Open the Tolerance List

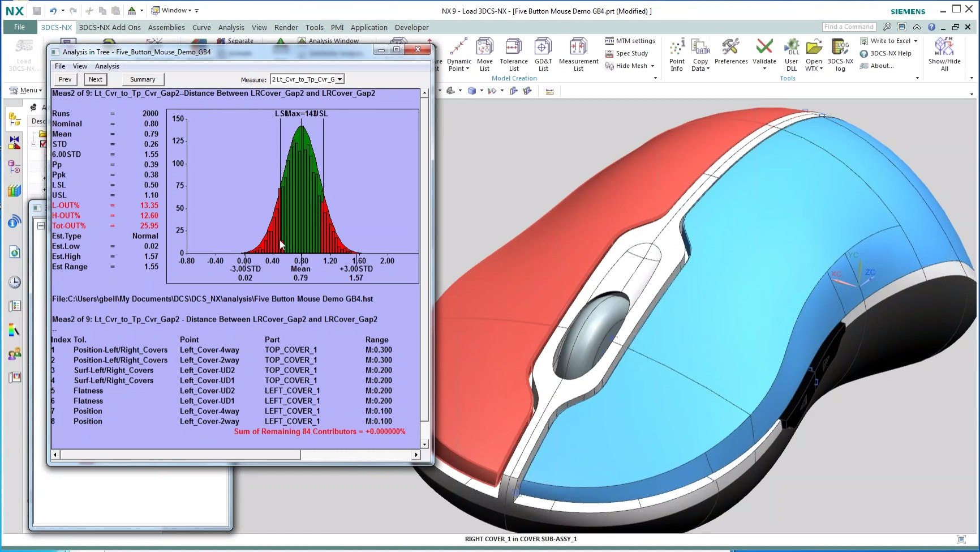tap(513, 54)
